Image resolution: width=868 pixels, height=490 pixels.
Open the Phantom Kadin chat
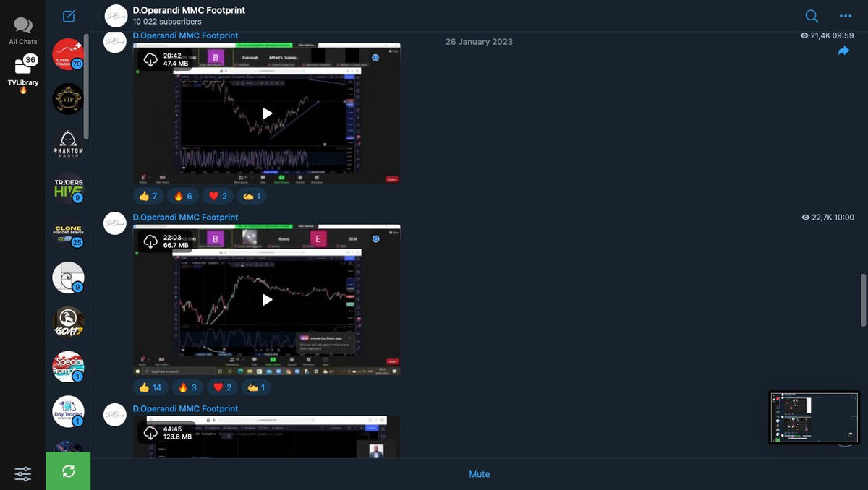(x=68, y=144)
